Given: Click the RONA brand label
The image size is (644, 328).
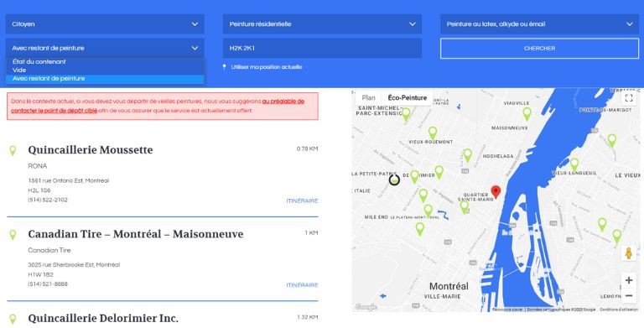Looking at the screenshot, I should tap(38, 166).
